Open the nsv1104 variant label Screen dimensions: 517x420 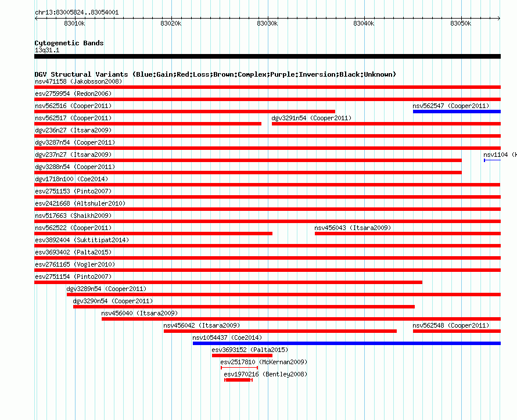tap(500, 155)
